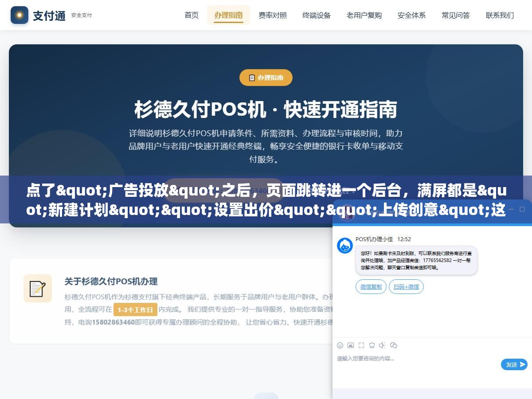Click the 1-3个工作日 highlighted tag
Screen dimensions: 532x399
(x=135, y=310)
